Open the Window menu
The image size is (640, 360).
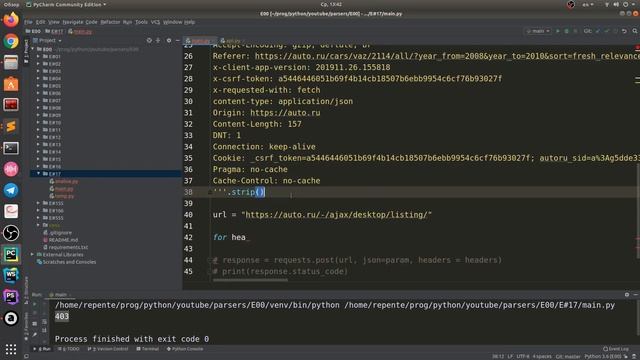(x=172, y=22)
